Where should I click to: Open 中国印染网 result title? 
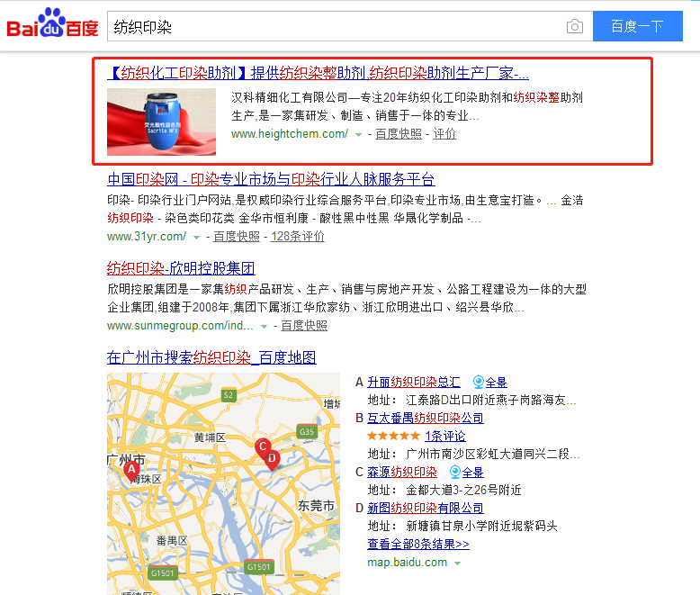[271, 179]
